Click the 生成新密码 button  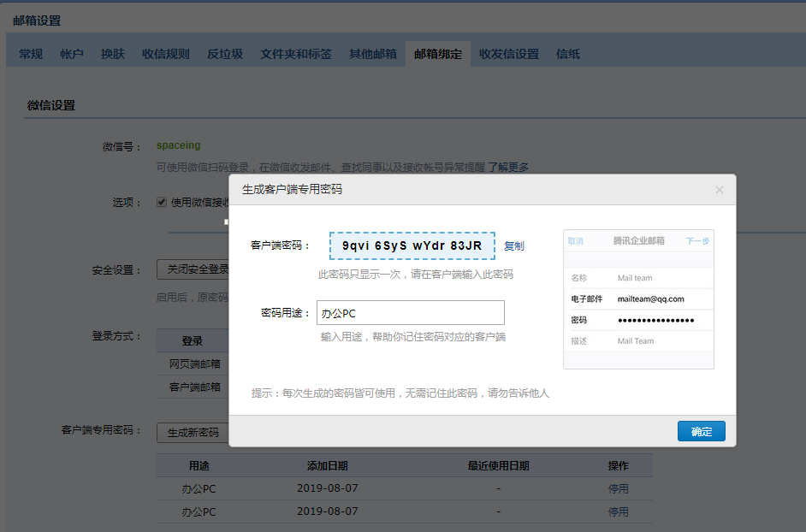click(193, 433)
